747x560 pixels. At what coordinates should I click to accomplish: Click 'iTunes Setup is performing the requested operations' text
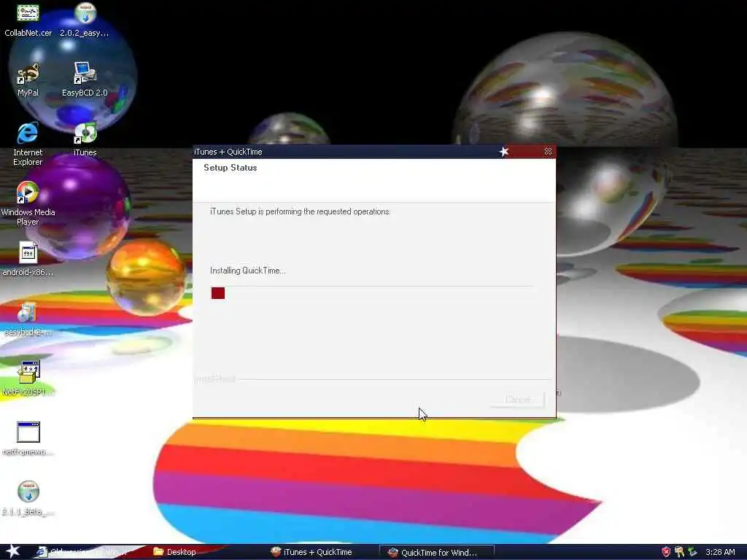coord(300,211)
